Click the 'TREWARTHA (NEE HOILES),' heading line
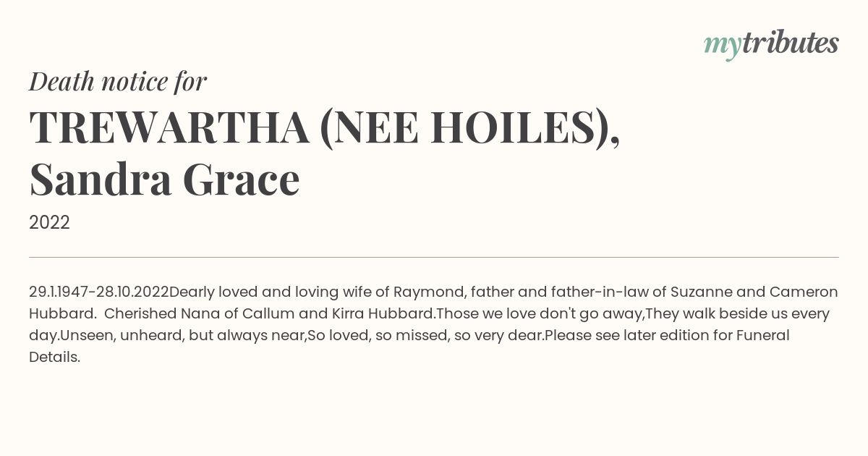 pos(325,128)
